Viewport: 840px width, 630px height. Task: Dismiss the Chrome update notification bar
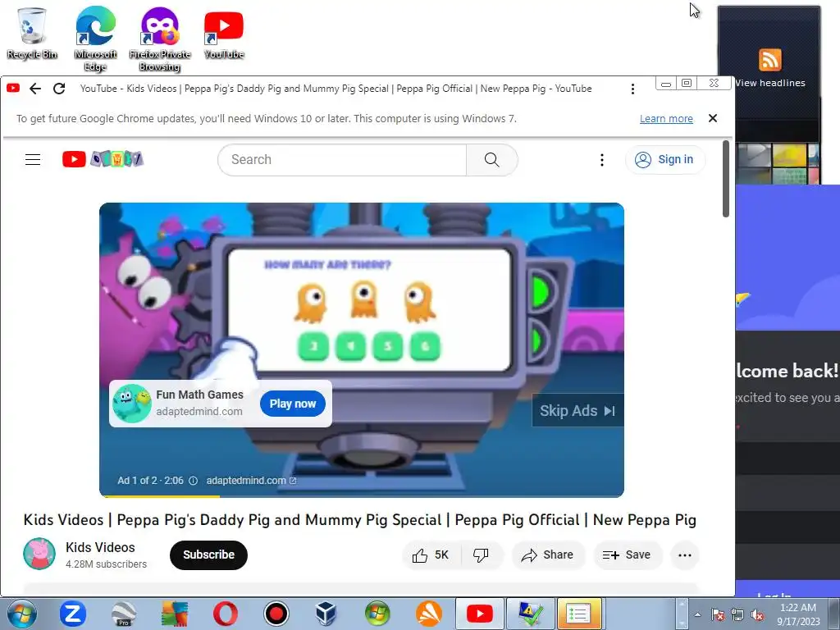[713, 118]
